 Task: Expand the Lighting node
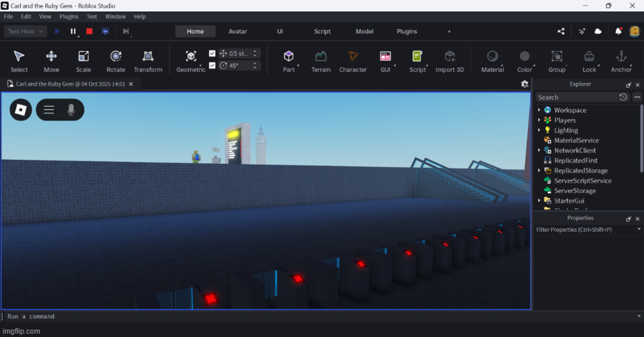pos(539,130)
